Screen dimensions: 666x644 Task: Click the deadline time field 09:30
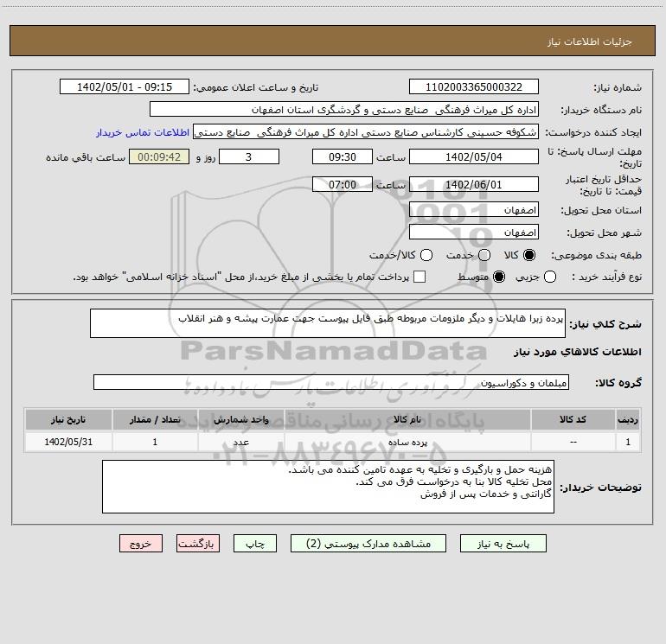pos(343,156)
